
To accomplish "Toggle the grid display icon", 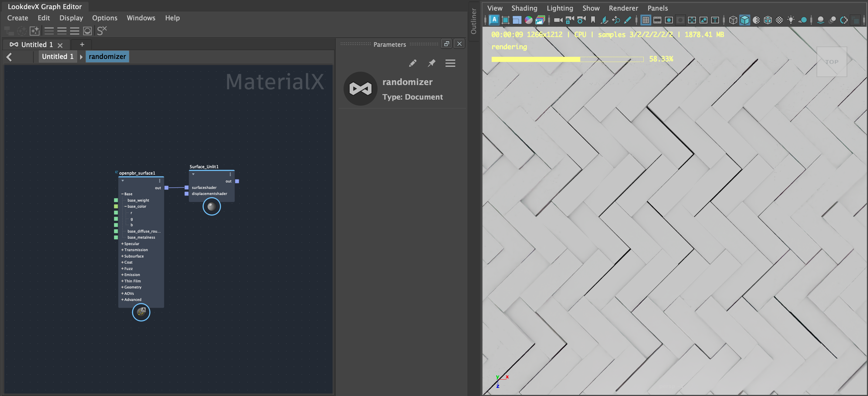I will click(x=646, y=20).
